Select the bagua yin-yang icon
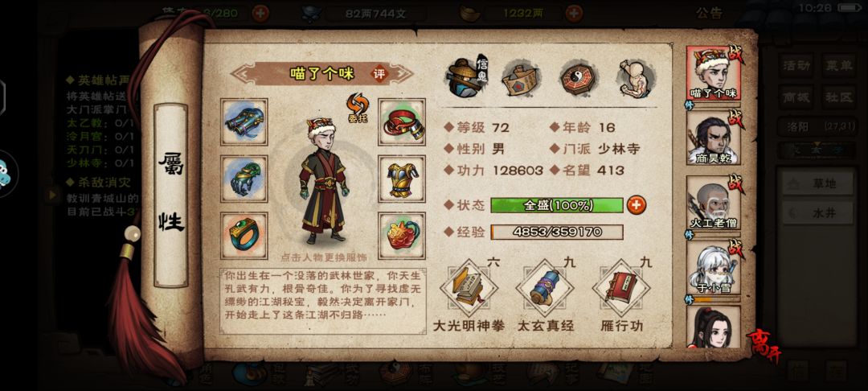Image resolution: width=868 pixels, height=391 pixels. click(x=578, y=78)
